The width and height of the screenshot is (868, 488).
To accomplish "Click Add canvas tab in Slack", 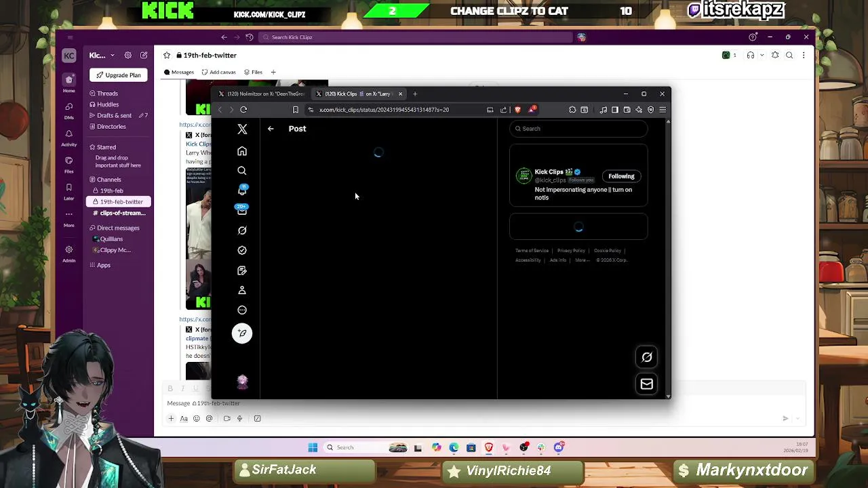I will [219, 73].
